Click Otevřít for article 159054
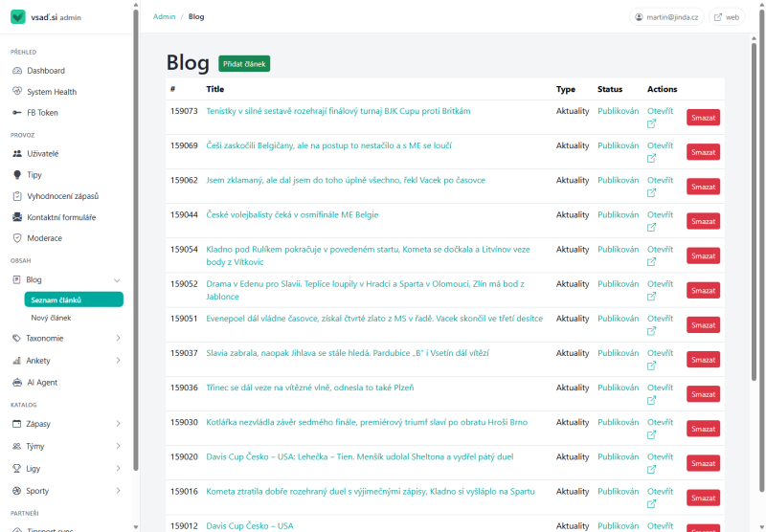The width and height of the screenshot is (766, 532). point(660,250)
